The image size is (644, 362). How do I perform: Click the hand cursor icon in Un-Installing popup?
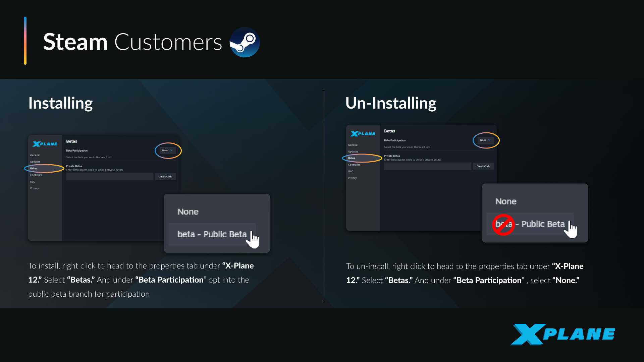point(572,230)
